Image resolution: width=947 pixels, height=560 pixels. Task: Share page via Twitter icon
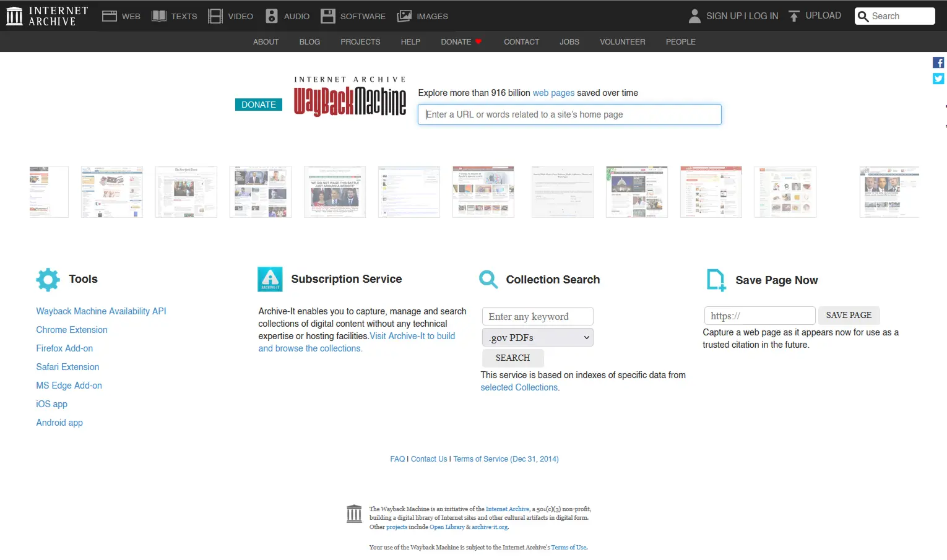pos(938,79)
